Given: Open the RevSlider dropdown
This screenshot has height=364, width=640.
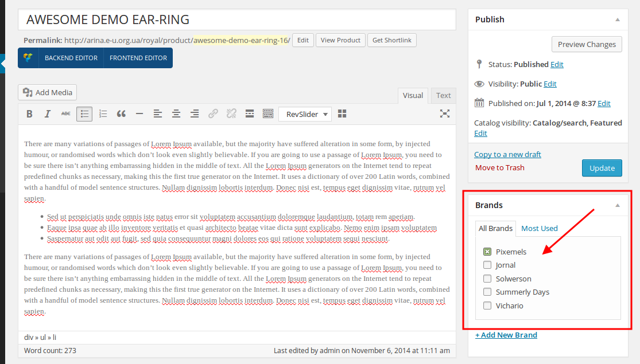Looking at the screenshot, I should pyautogui.click(x=305, y=114).
